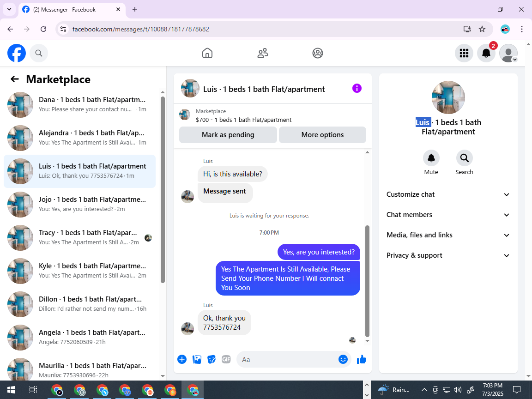Open the Facebook search magnifier

pos(39,53)
